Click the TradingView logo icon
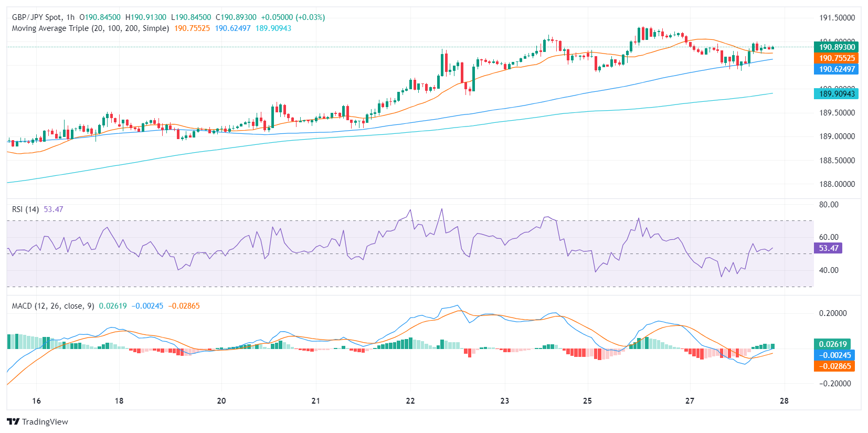Screen dimensions: 868x433 coord(13,421)
